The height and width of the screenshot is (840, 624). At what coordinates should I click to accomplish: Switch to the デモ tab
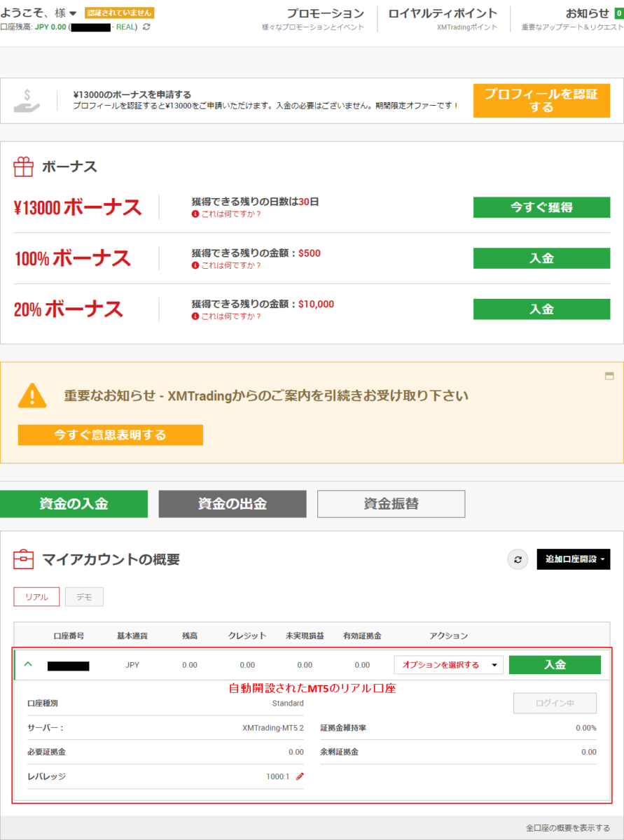[84, 597]
